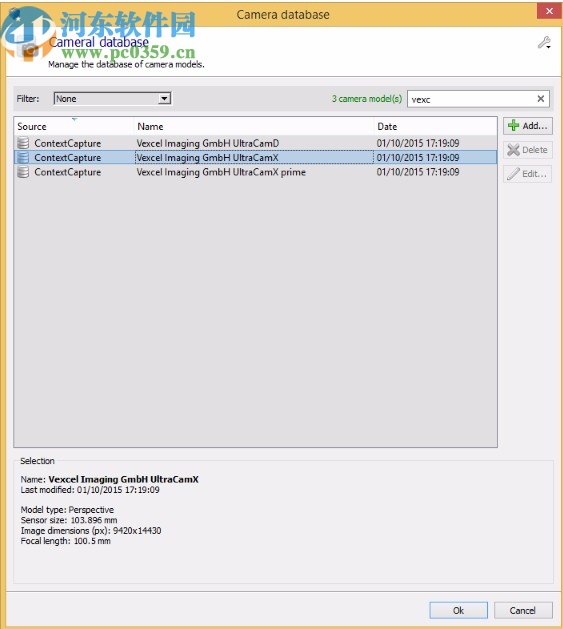Click the Edit... button
The image size is (563, 629).
(528, 174)
